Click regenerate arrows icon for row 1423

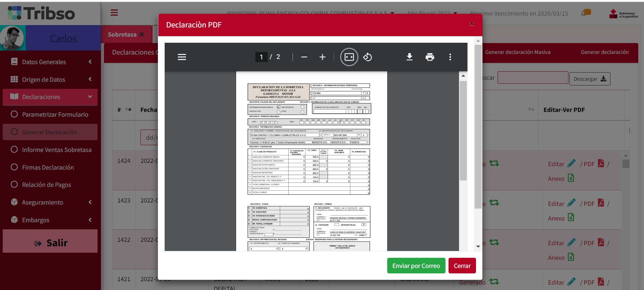click(x=494, y=203)
